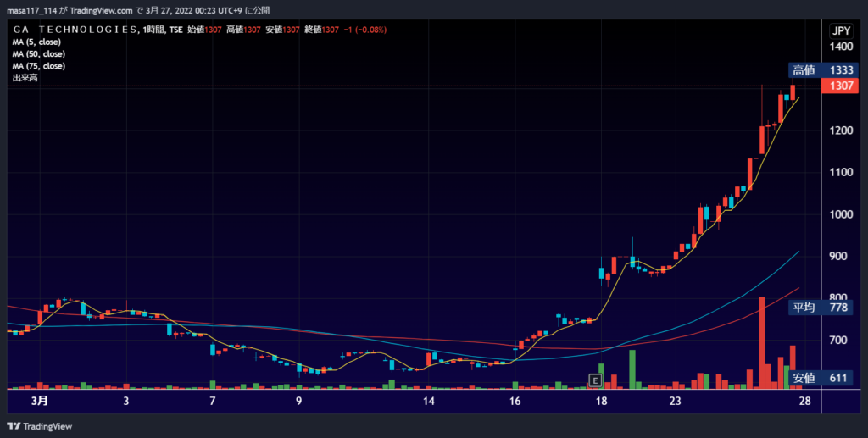Click the 1400 price axis label
868x438 pixels.
pyautogui.click(x=842, y=47)
